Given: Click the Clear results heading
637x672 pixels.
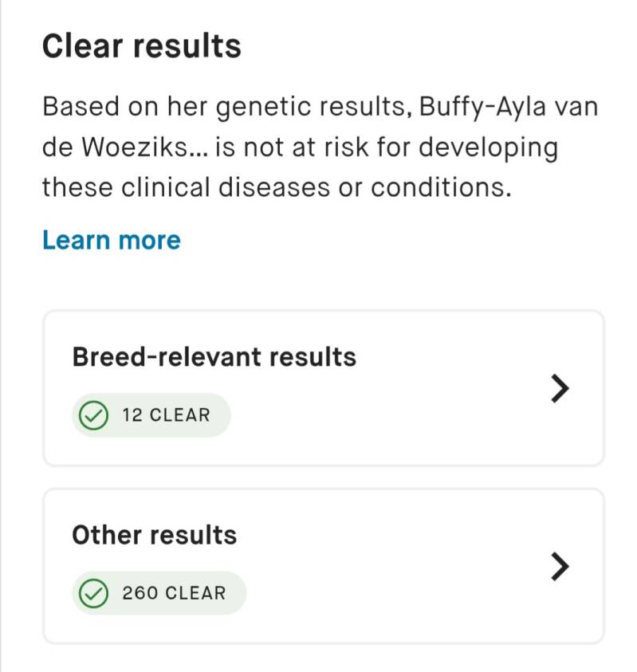Looking at the screenshot, I should point(141,46).
